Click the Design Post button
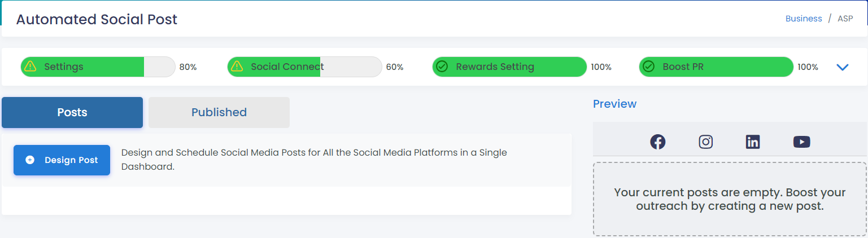This screenshot has height=238, width=868. pos(62,160)
